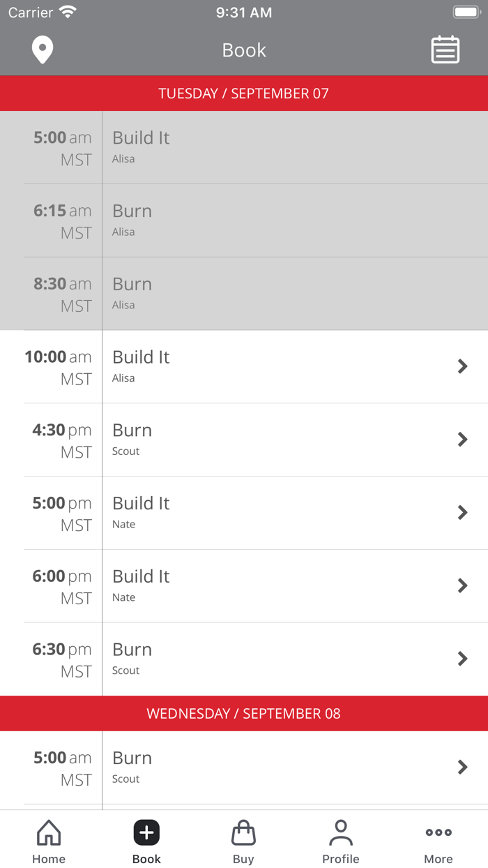Open the More ellipsis icon
This screenshot has height=868, width=488.
point(438,832)
